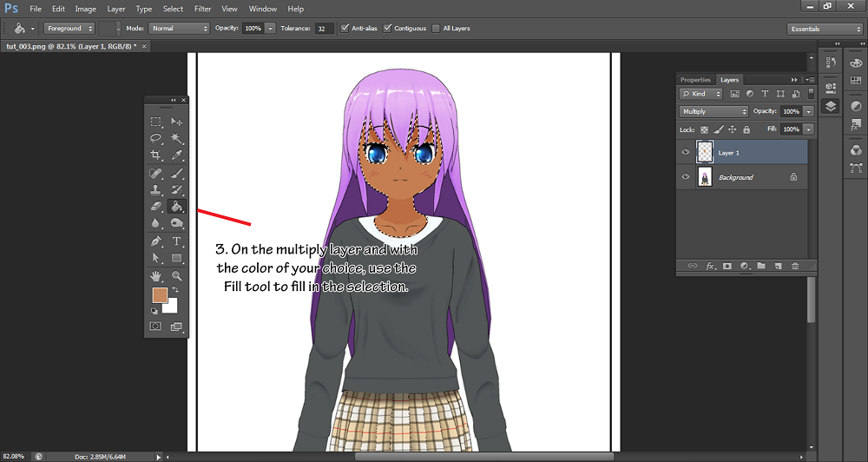Create new fill or adjustment layer

[745, 266]
